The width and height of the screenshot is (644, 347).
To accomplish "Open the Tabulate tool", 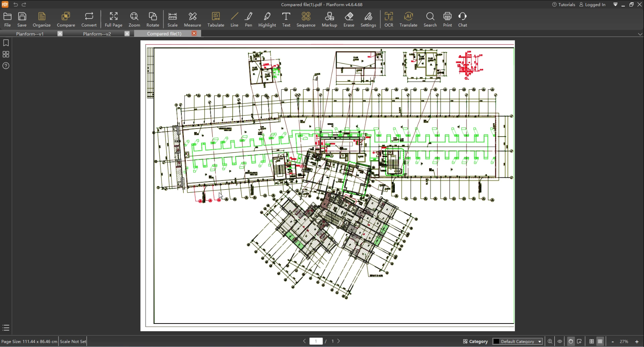I will [x=216, y=20].
